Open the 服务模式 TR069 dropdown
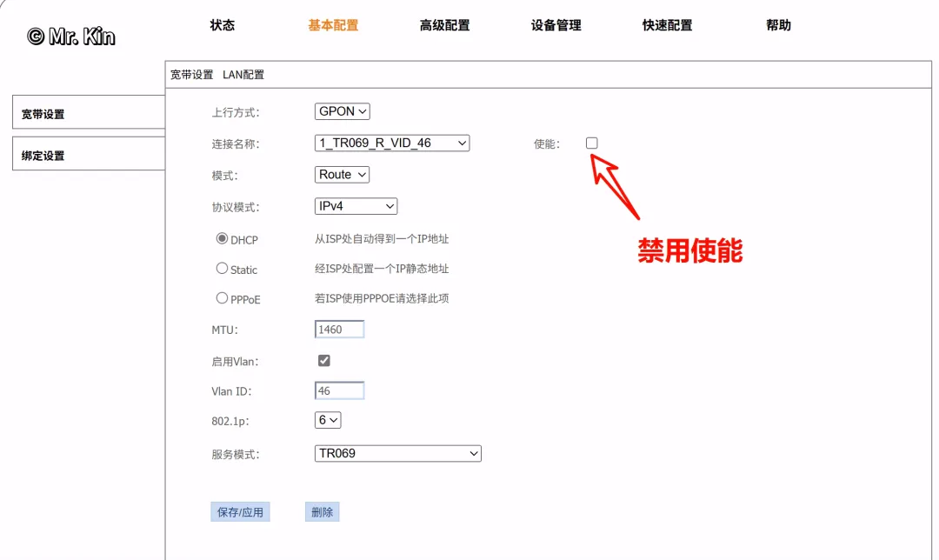 pyautogui.click(x=397, y=453)
